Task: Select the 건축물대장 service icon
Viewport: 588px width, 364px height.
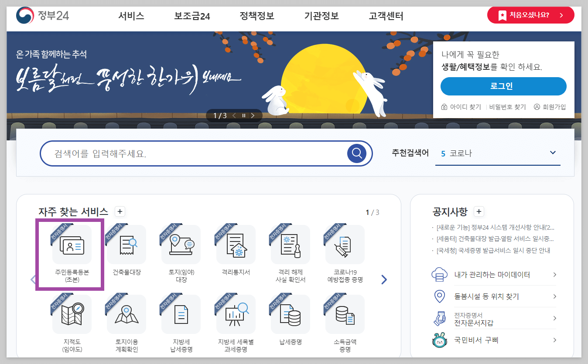Action: click(126, 245)
